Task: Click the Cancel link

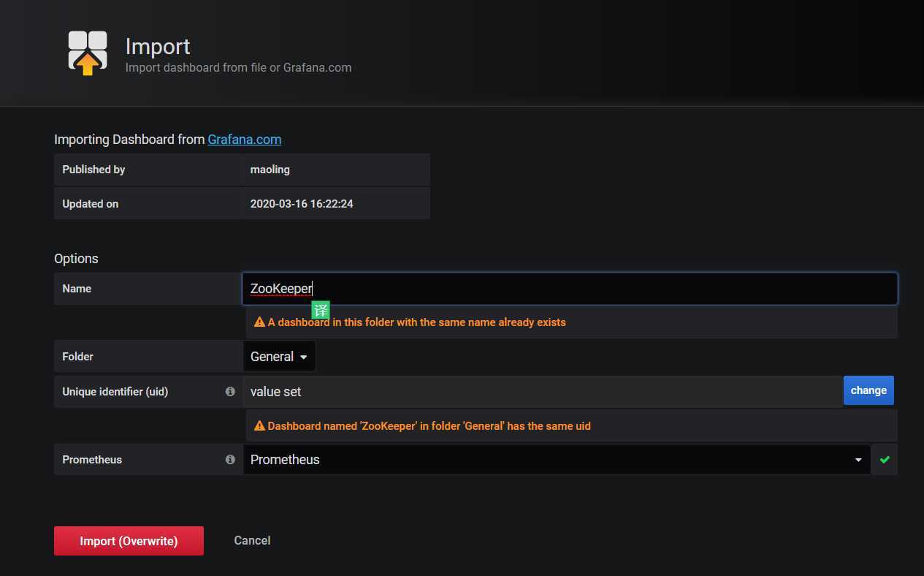Action: pos(252,541)
